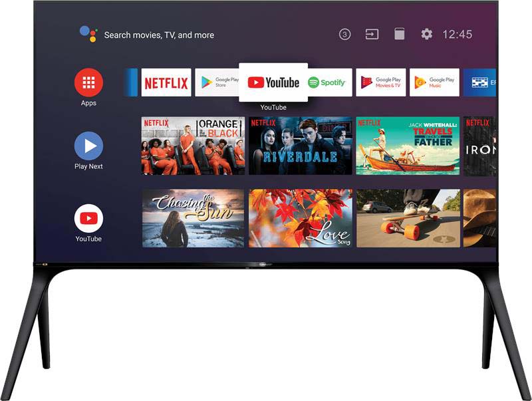The width and height of the screenshot is (532, 401).
Task: Click the YouTube label under the sidebar channel icon
Action: (88, 239)
